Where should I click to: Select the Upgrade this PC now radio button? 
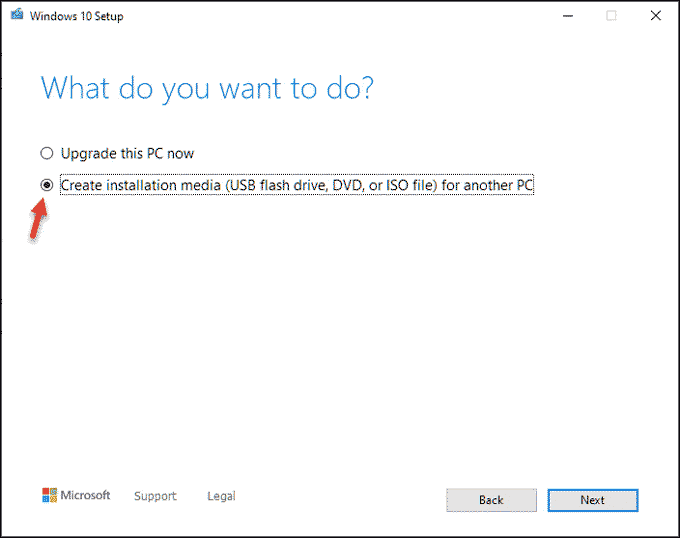point(47,153)
